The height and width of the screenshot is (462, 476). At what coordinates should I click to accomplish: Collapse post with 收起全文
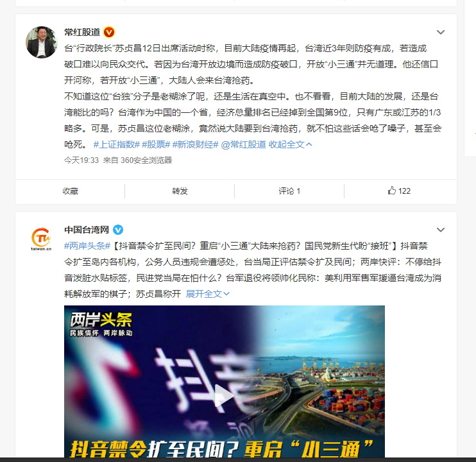pyautogui.click(x=290, y=144)
